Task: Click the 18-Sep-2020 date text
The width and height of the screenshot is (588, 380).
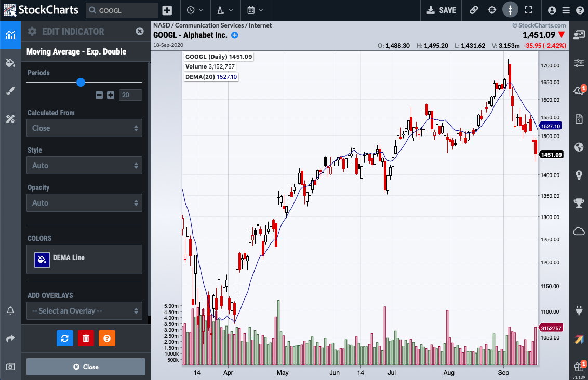Action: point(168,45)
